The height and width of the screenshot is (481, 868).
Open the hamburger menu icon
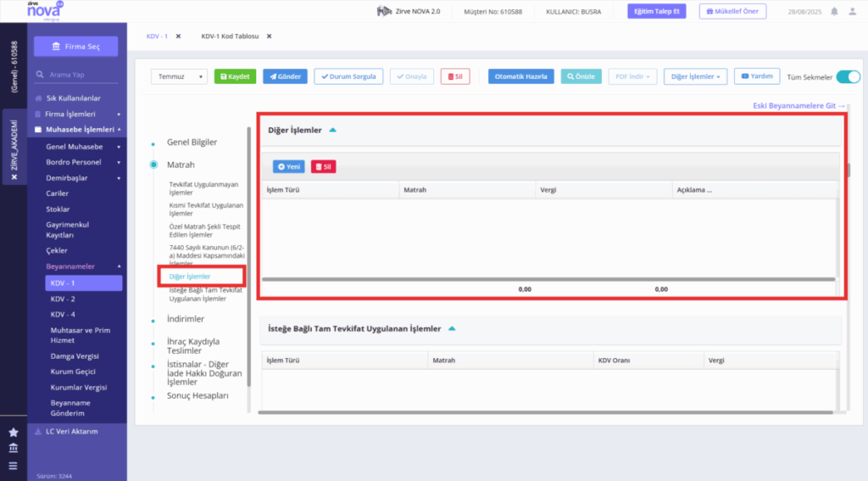14,466
